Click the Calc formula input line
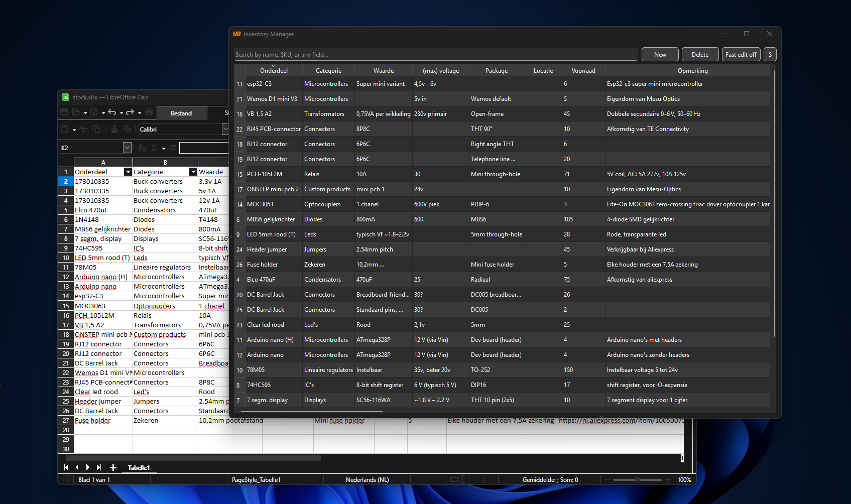The height and width of the screenshot is (504, 851). pos(204,148)
